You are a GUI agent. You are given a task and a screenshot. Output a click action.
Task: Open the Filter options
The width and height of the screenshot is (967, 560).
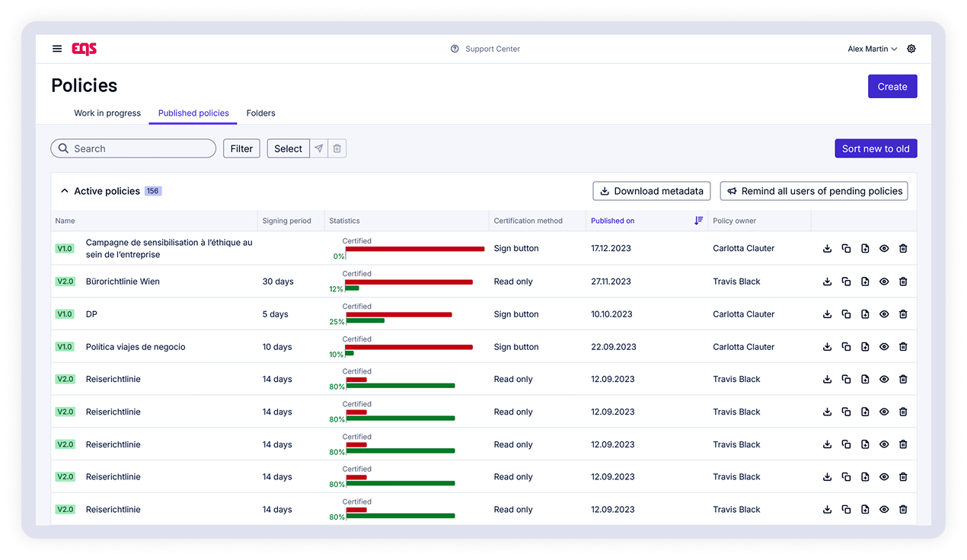pos(241,149)
